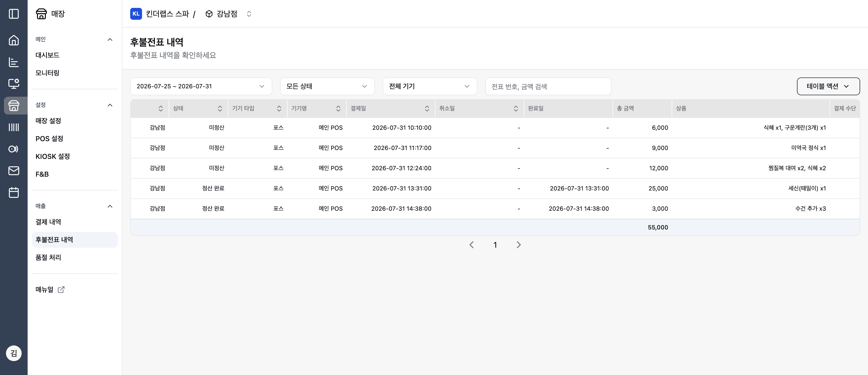Screen dimensions: 868x375
Task: Open the home icon in left rail
Action: coord(14,40)
